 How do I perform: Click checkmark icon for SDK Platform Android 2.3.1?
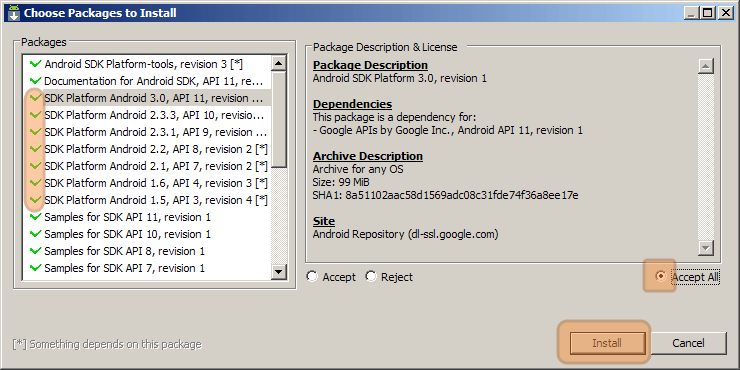(x=35, y=132)
